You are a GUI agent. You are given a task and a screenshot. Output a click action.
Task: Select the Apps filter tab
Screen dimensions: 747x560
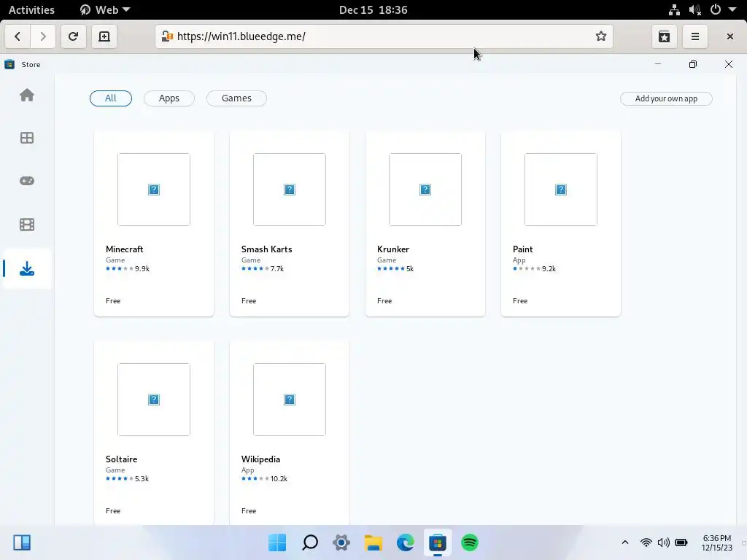(x=169, y=98)
